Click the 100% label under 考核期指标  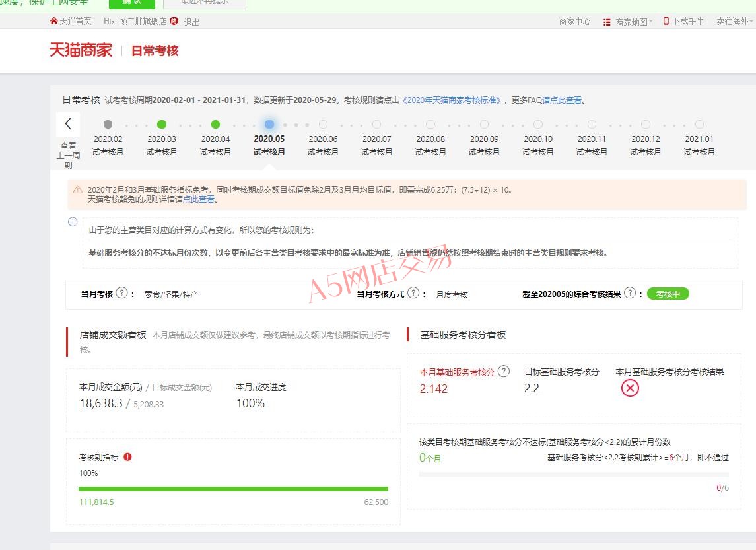click(88, 473)
